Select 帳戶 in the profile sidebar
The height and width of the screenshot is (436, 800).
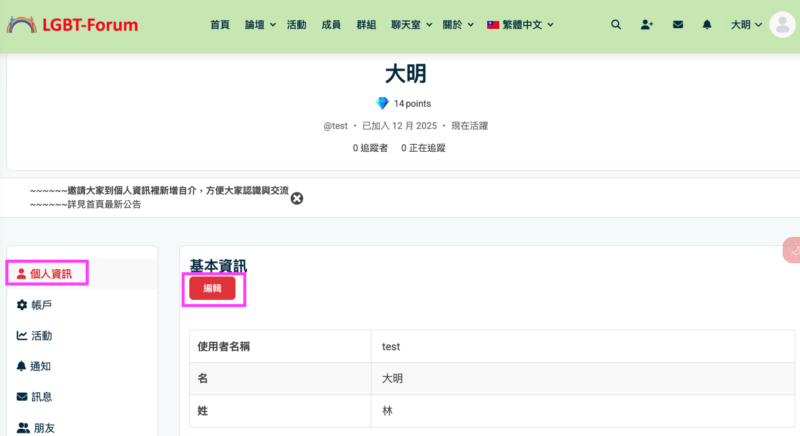41,305
